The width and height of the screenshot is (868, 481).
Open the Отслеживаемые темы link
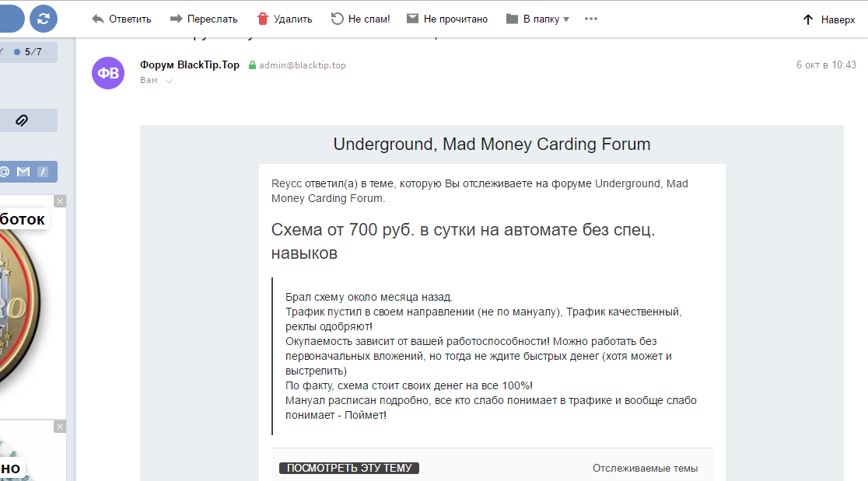[645, 469]
